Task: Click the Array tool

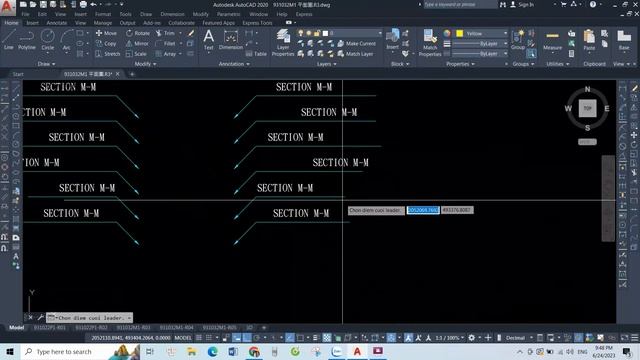Action: 166,54
